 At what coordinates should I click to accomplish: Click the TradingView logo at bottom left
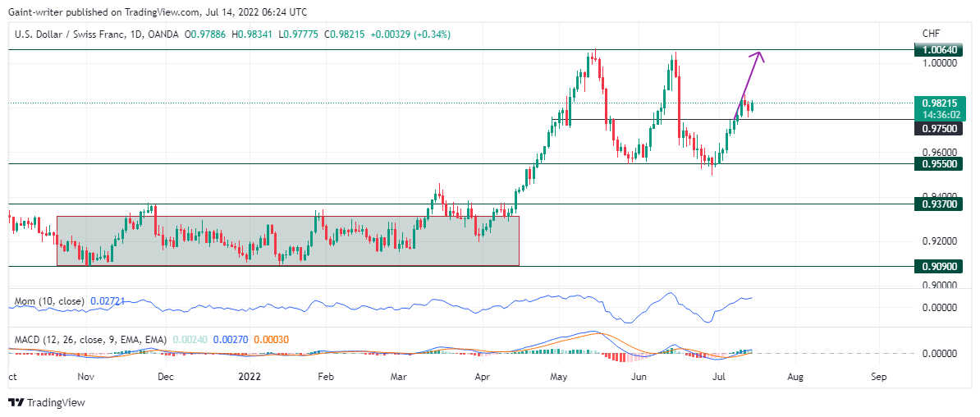pos(46,402)
